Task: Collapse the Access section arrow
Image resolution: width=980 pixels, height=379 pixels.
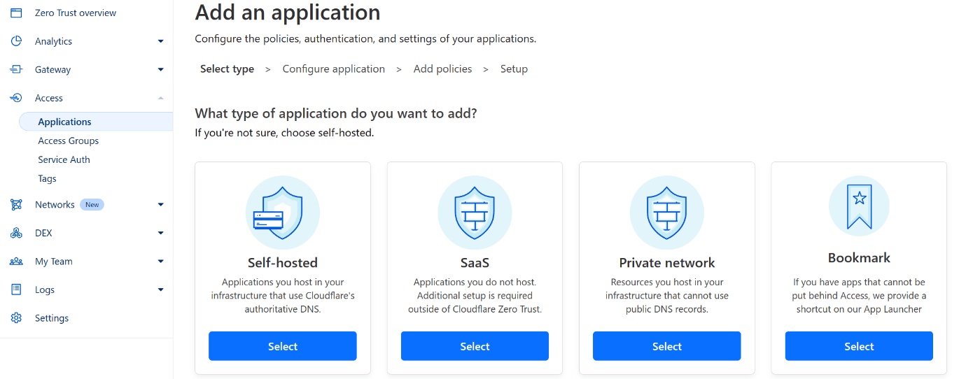Action: click(x=160, y=98)
